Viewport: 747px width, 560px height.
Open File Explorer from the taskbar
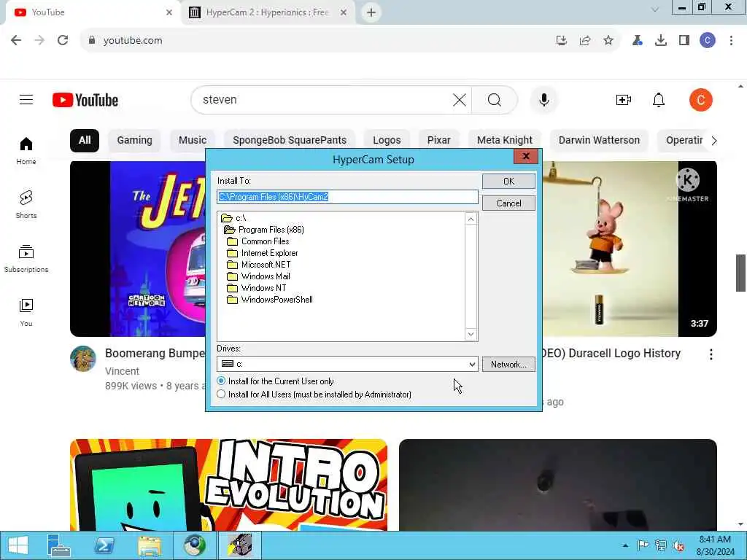point(149,545)
